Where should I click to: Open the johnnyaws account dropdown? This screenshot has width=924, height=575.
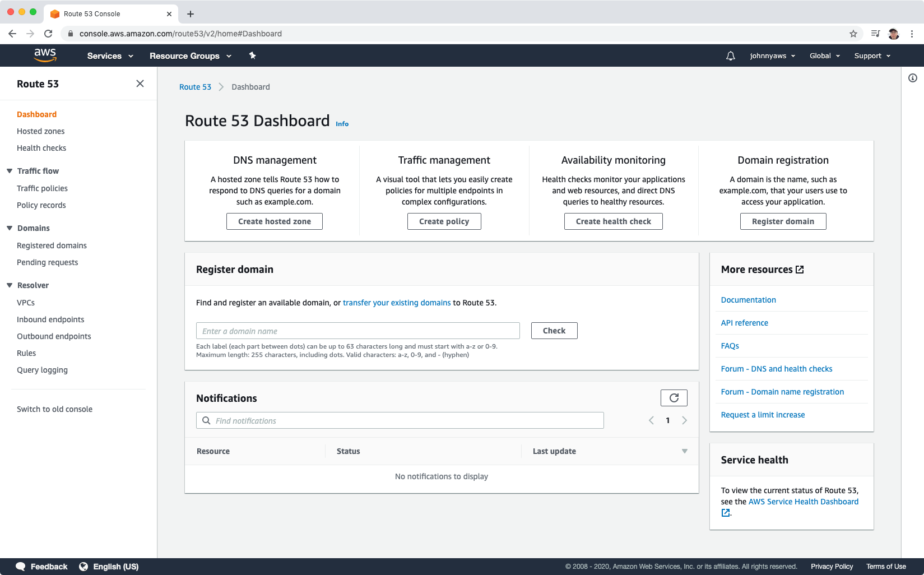click(773, 56)
